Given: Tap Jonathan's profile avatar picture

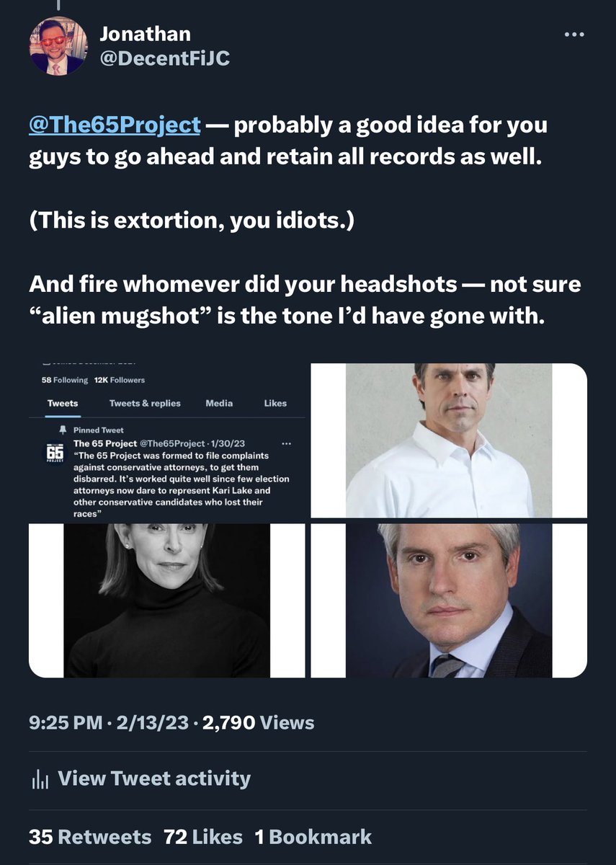Looking at the screenshot, I should click(58, 45).
